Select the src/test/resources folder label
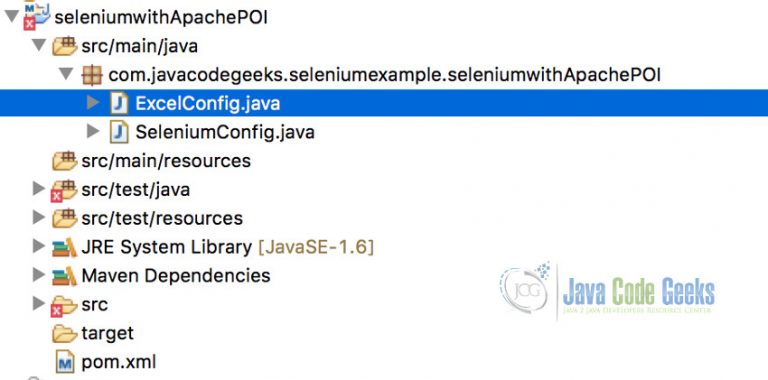The height and width of the screenshot is (380, 768). click(x=162, y=218)
